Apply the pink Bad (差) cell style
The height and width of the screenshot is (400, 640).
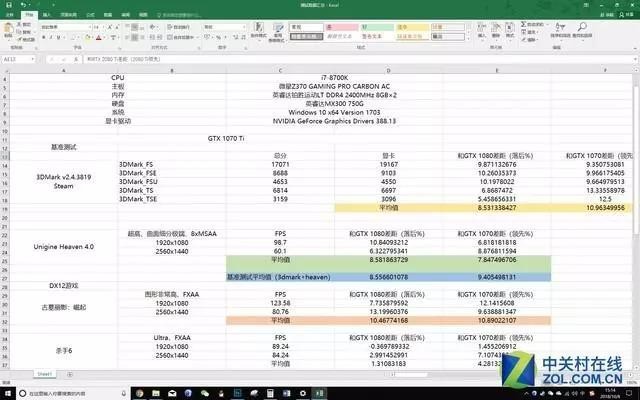coord(342,27)
